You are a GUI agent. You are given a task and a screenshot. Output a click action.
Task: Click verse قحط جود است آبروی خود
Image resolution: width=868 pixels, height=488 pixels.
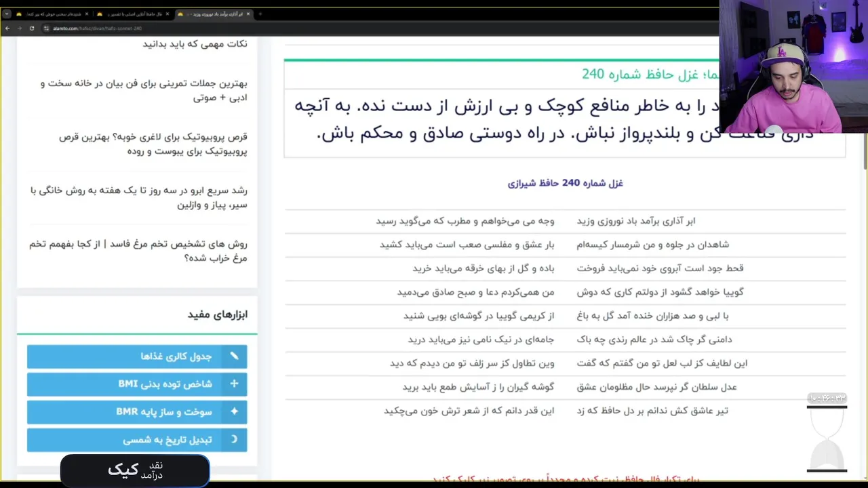tap(660, 268)
